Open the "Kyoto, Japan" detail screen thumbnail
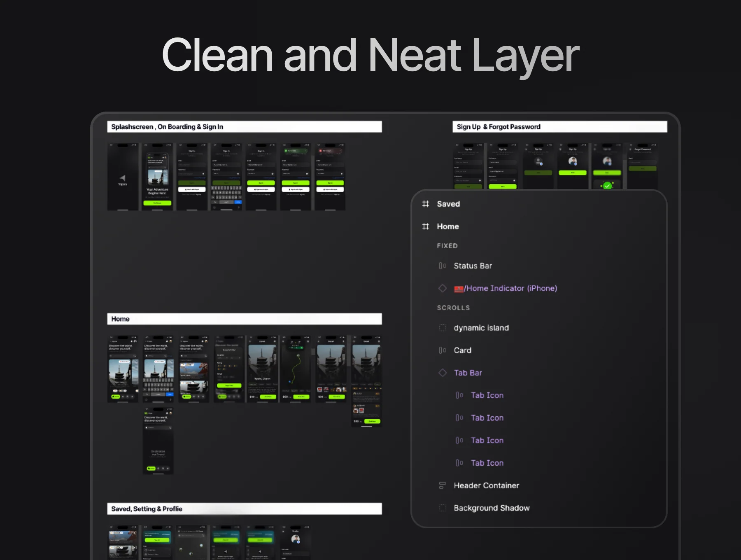This screenshot has width=741, height=560. [x=262, y=369]
